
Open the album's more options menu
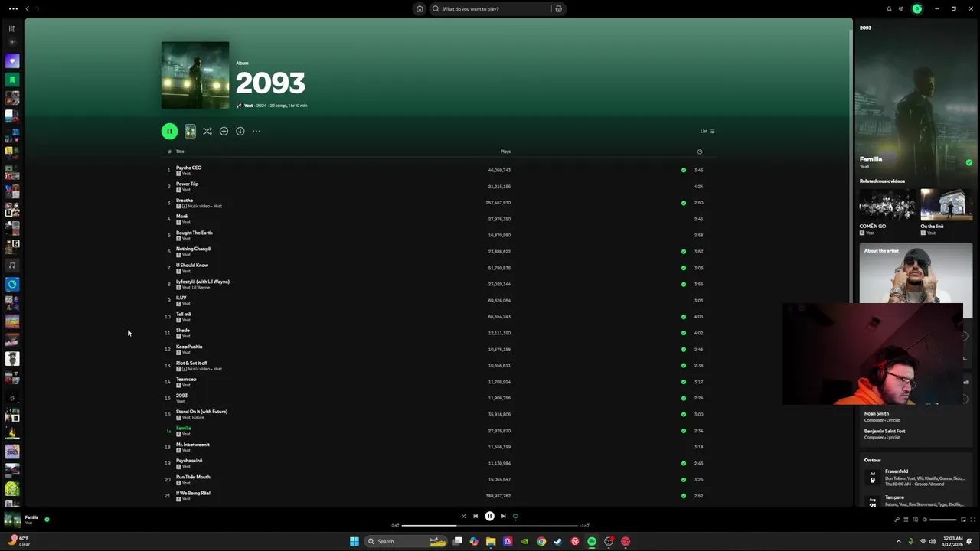click(x=256, y=132)
